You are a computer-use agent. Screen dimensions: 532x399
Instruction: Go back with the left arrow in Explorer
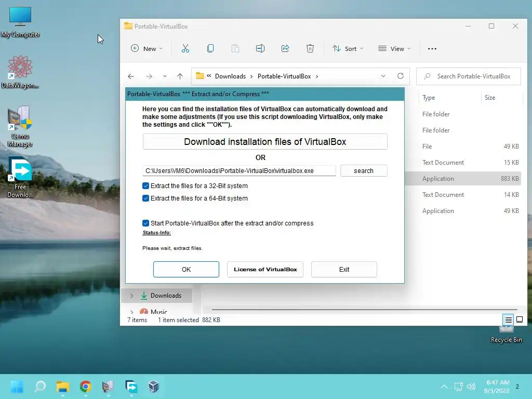click(131, 76)
